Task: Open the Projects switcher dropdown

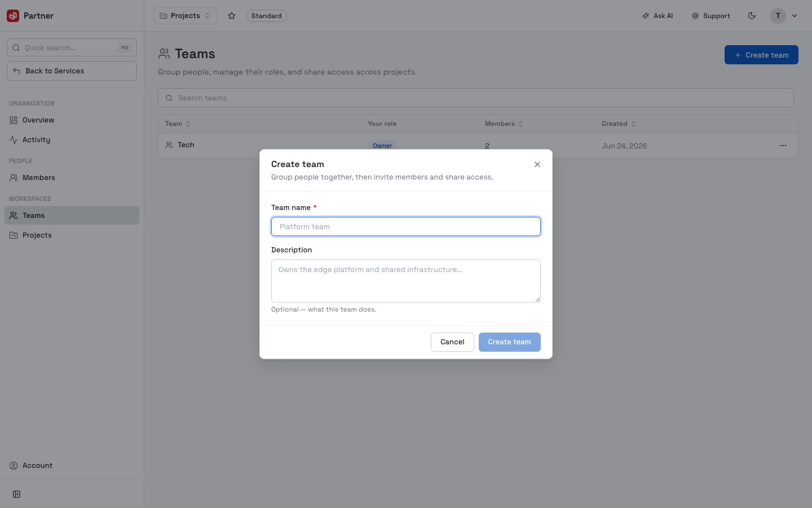Action: pyautogui.click(x=185, y=16)
